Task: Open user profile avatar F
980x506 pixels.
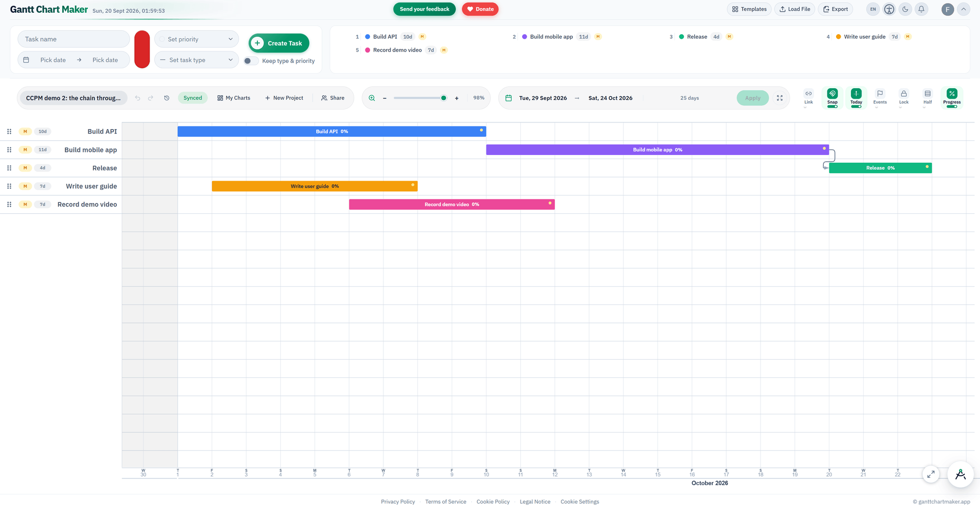Action: (x=947, y=9)
